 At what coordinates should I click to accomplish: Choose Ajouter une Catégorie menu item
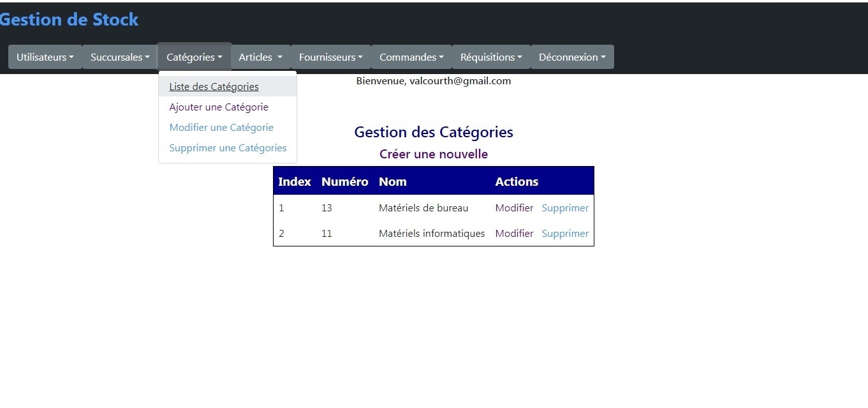pyautogui.click(x=219, y=107)
